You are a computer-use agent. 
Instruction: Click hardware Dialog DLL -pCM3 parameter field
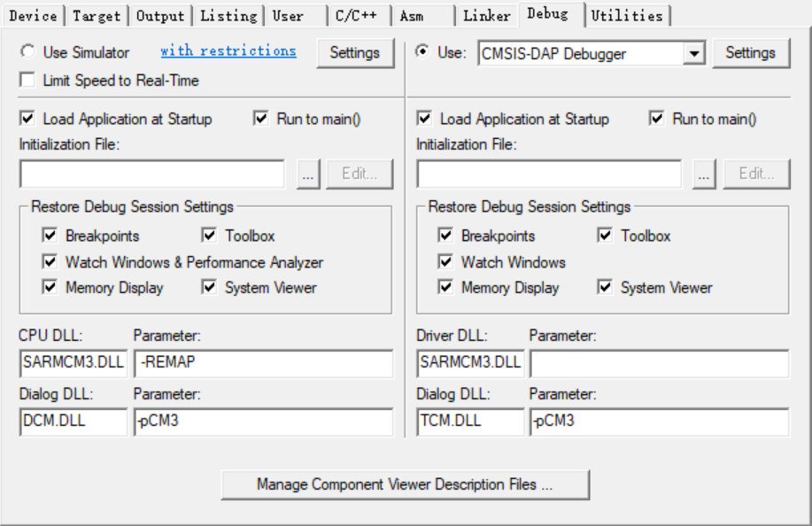point(660,422)
